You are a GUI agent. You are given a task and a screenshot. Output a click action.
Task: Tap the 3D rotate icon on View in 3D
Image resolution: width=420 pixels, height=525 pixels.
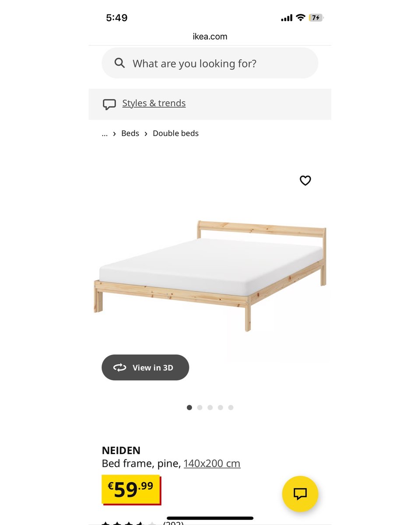pos(120,367)
